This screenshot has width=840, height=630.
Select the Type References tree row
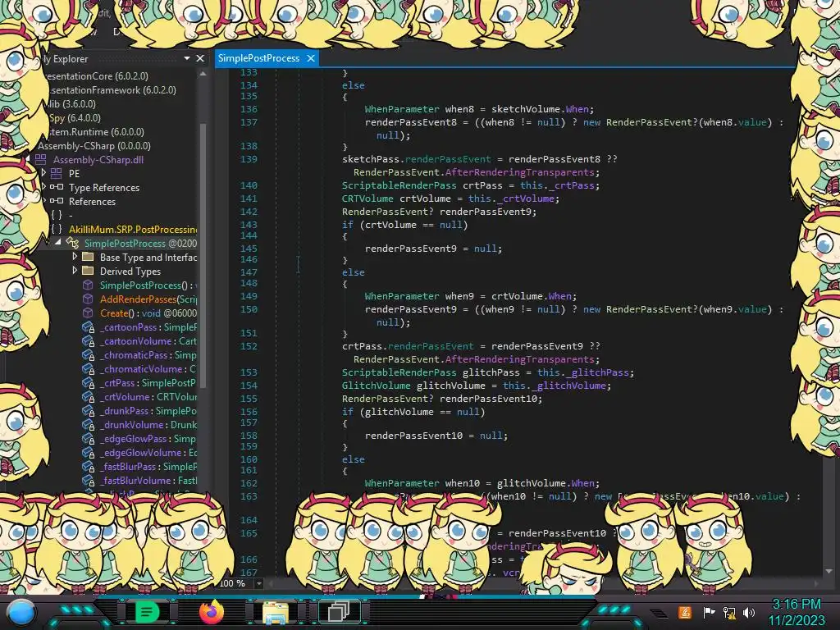tap(104, 188)
